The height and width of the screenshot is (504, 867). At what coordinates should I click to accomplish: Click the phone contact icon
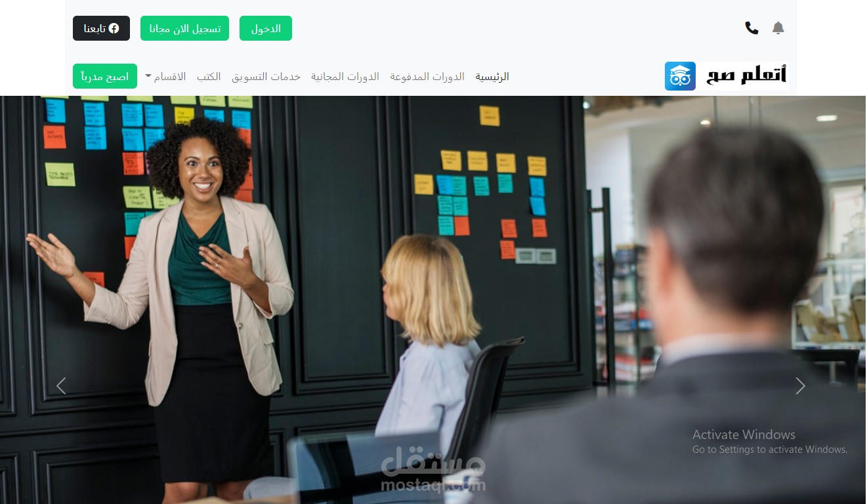[x=751, y=28]
